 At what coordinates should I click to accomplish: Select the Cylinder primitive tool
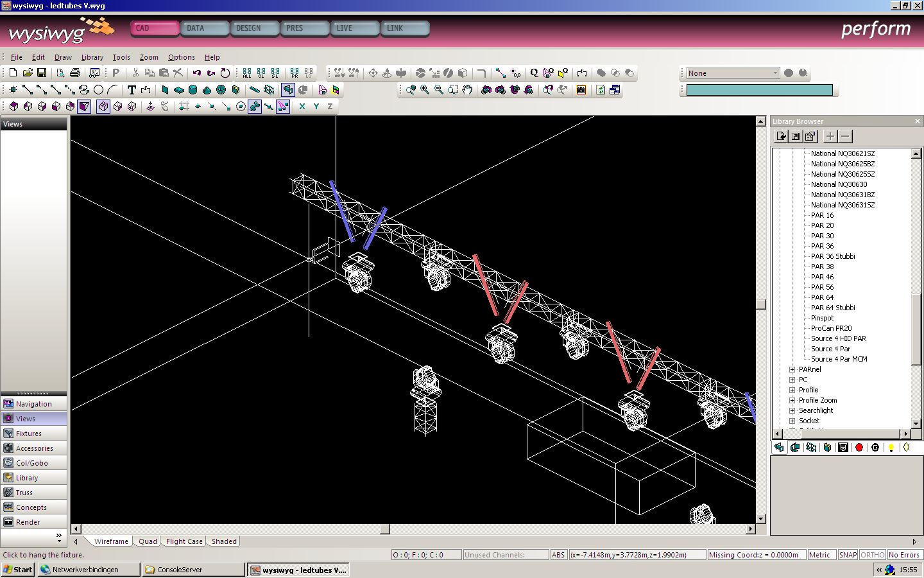(193, 90)
